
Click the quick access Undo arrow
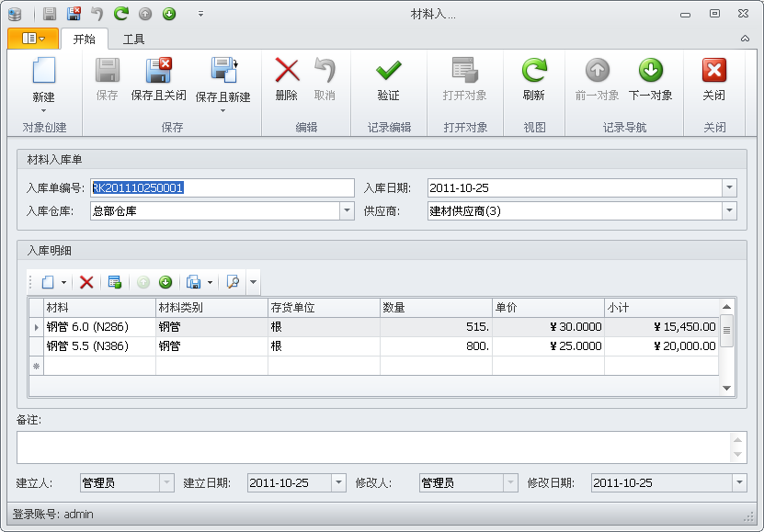97,14
